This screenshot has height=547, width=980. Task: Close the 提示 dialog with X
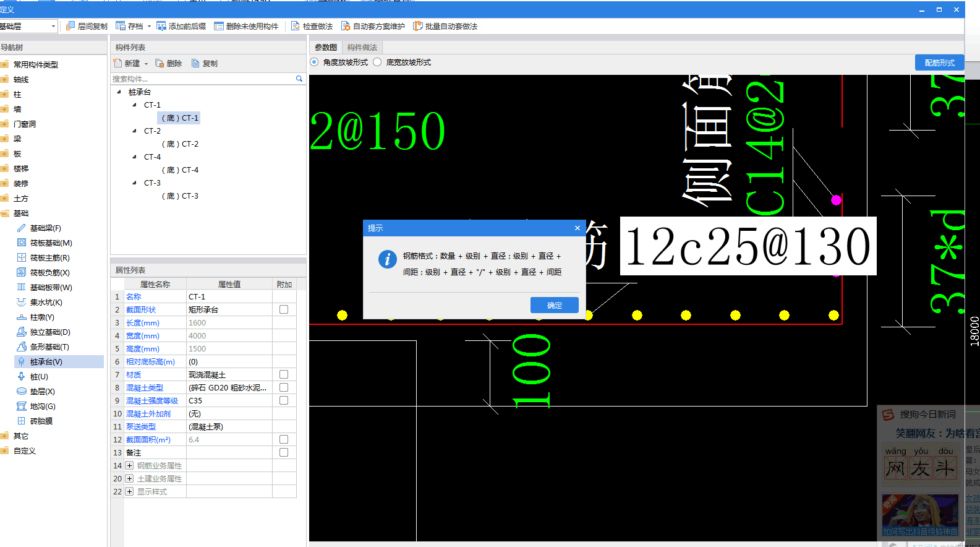coord(577,228)
